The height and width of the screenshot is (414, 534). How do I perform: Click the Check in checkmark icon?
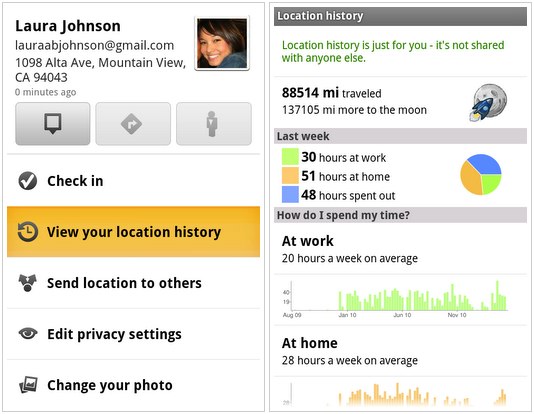coord(28,180)
